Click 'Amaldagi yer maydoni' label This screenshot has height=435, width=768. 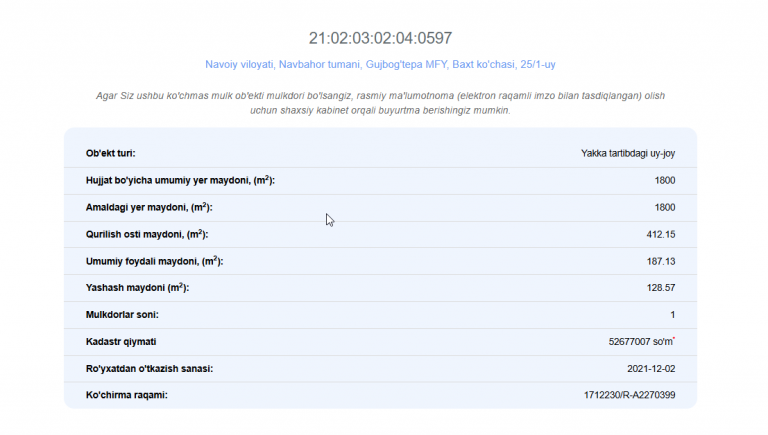[x=149, y=207]
